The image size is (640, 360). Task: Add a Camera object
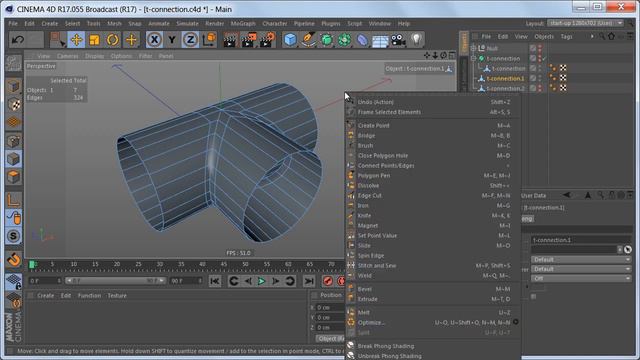(398, 40)
